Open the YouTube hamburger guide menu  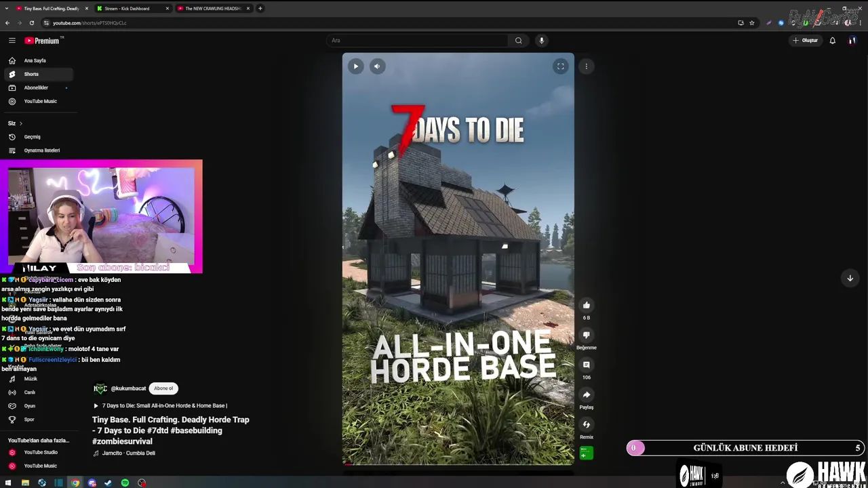coord(12,41)
